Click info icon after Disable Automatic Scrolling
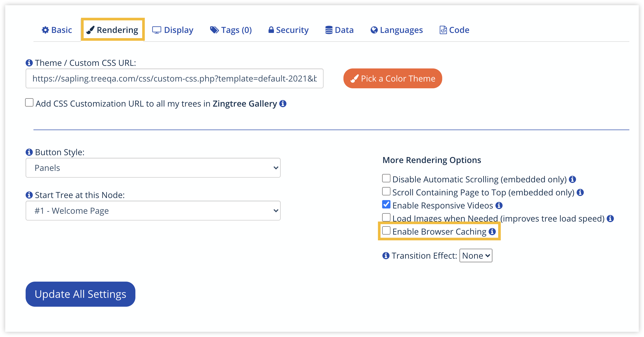This screenshot has height=337, width=644. click(x=572, y=179)
